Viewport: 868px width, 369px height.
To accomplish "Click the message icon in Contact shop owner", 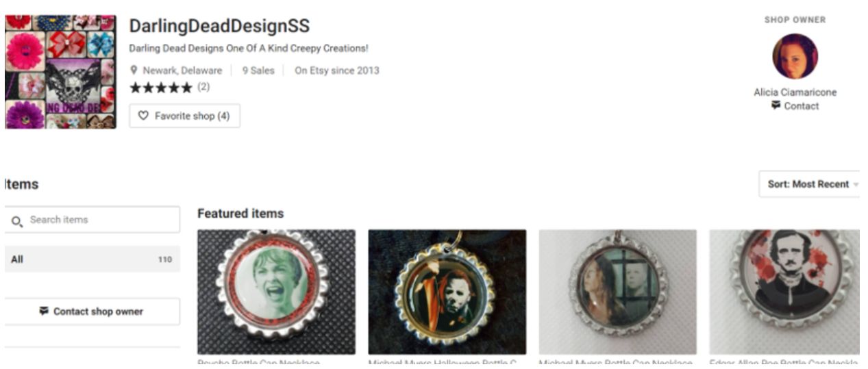I will pos(45,311).
